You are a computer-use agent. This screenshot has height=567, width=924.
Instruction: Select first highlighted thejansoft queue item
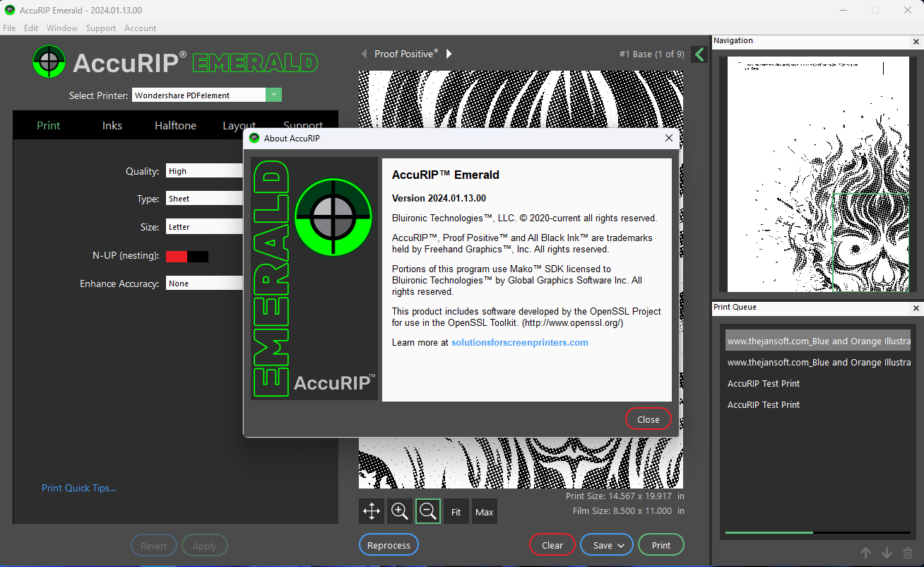point(818,340)
